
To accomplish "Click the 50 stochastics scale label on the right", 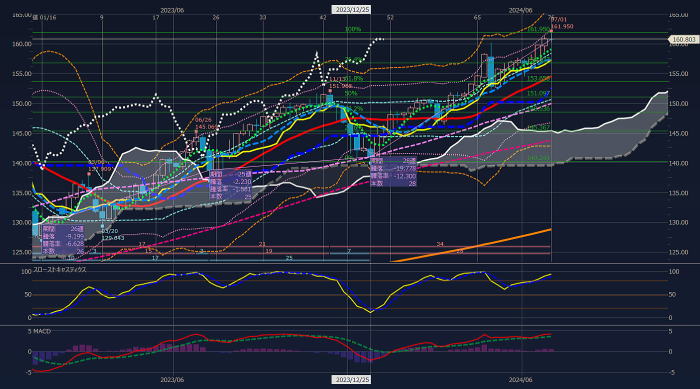I will point(672,295).
